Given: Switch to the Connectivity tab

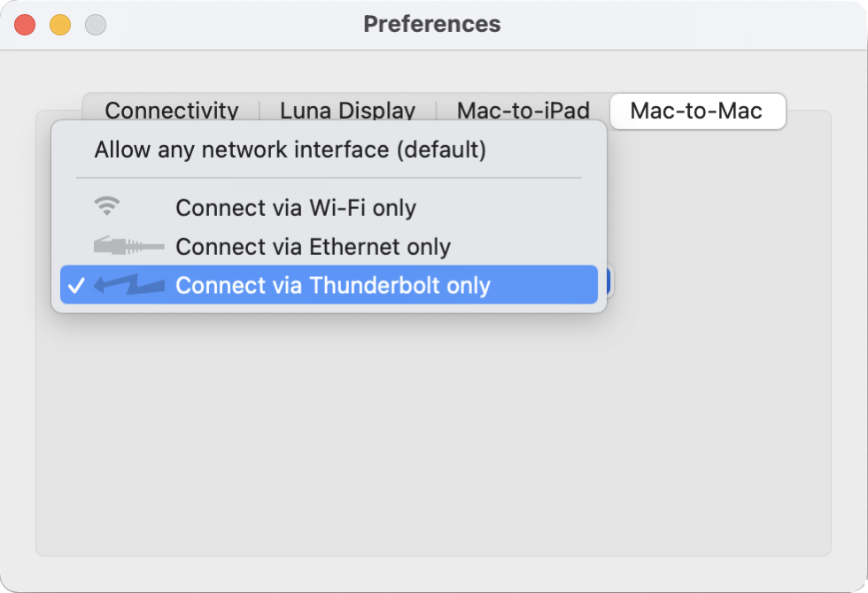Looking at the screenshot, I should pos(172,110).
